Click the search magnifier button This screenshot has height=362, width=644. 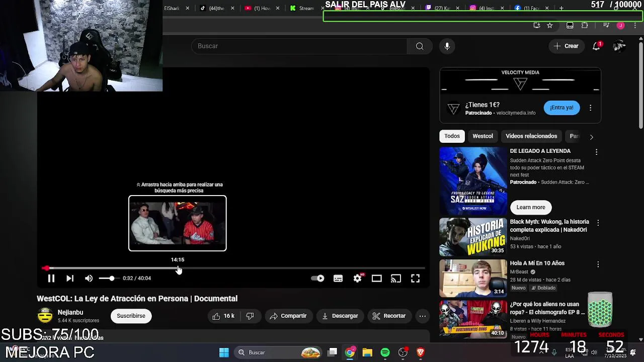pos(420,46)
